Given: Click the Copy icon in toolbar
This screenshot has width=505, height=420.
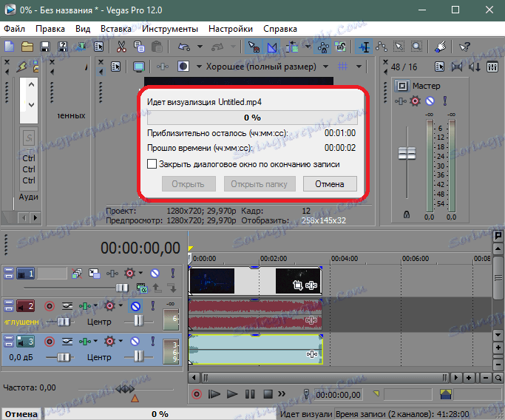Looking at the screenshot, I should point(139,47).
